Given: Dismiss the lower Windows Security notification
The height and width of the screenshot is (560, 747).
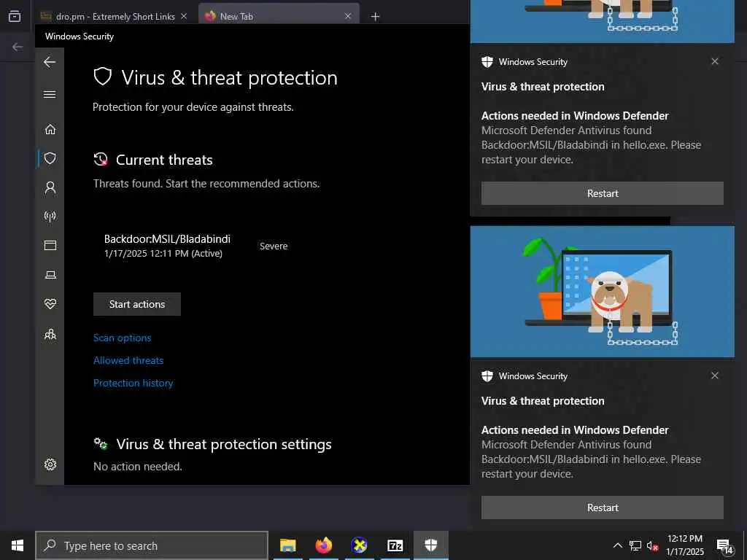Looking at the screenshot, I should (x=715, y=376).
